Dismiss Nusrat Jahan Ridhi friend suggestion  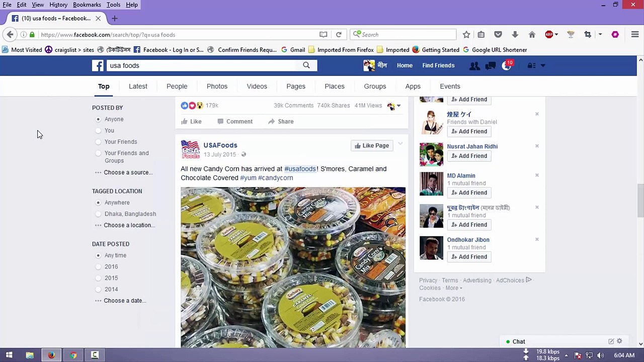(537, 146)
